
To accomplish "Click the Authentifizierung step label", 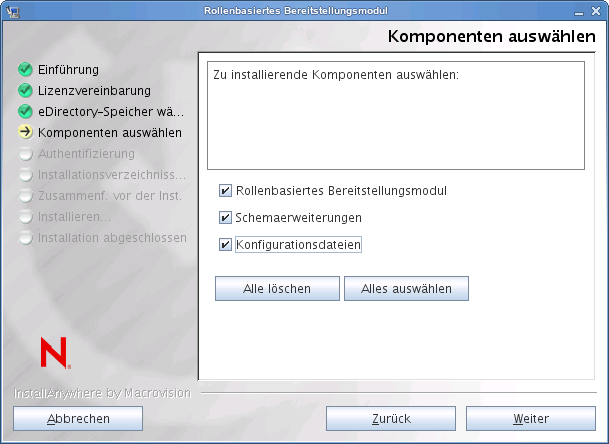I will click(86, 154).
